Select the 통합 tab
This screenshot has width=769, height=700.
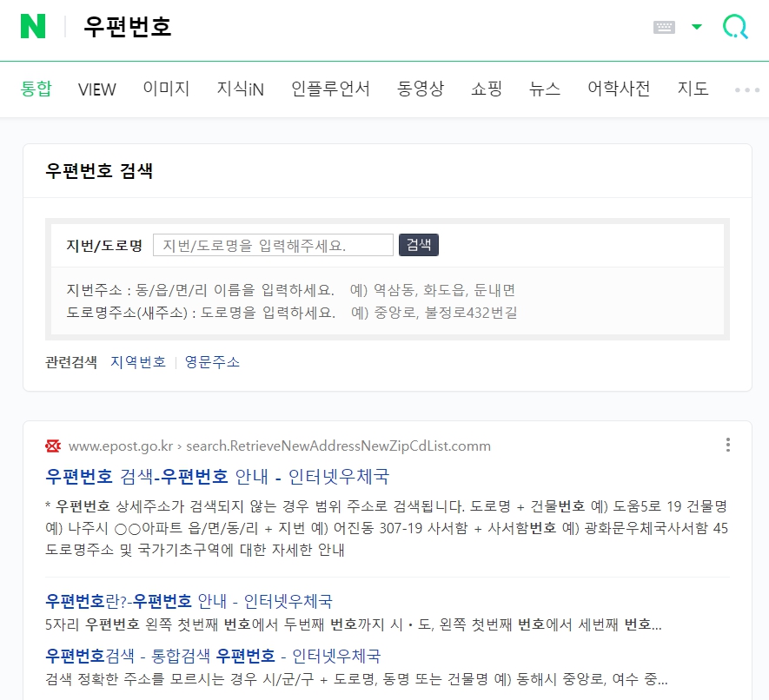pyautogui.click(x=36, y=89)
